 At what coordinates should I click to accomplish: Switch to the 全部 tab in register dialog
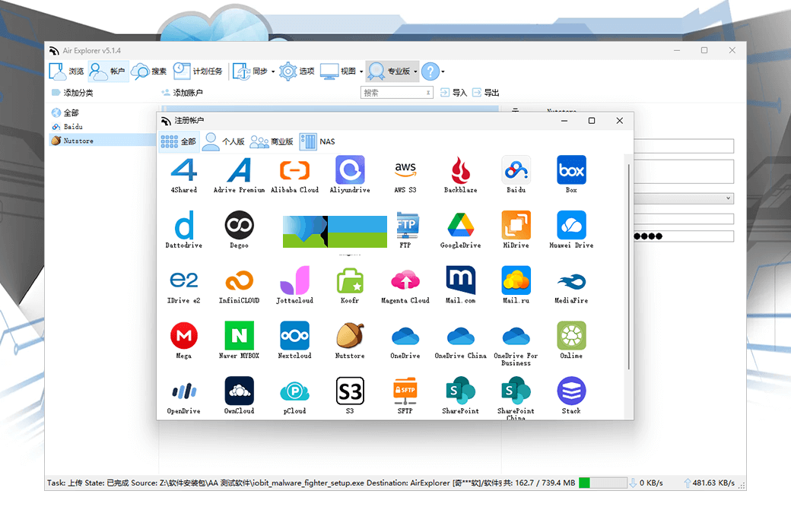pyautogui.click(x=179, y=141)
